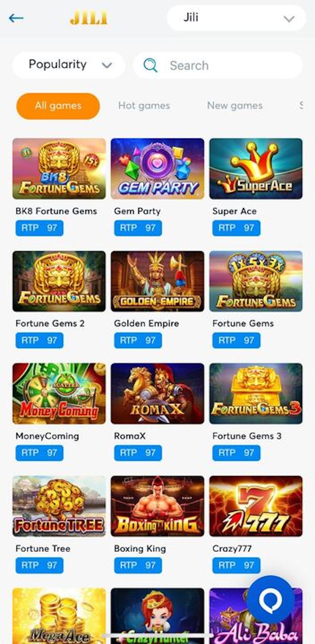Click the chevron beside Popularity
Image resolution: width=315 pixels, height=644 pixels.
(x=107, y=66)
